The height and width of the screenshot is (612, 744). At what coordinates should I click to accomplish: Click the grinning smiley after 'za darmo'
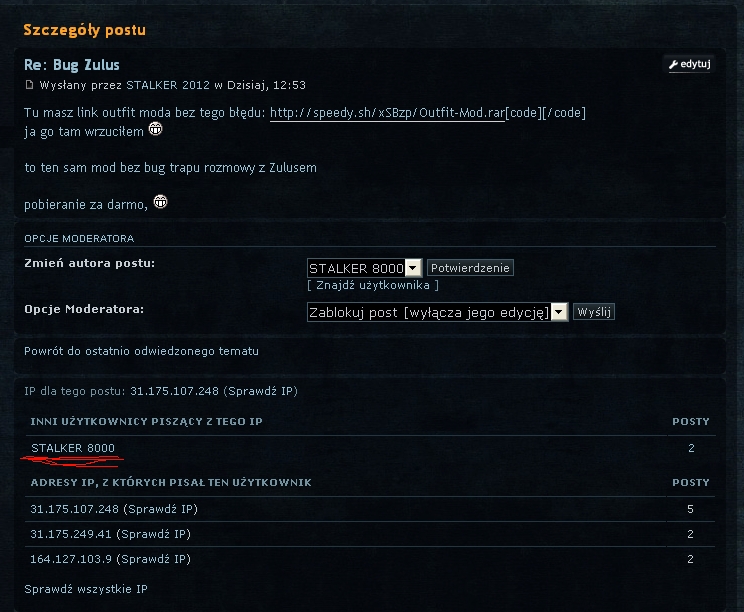coord(160,202)
